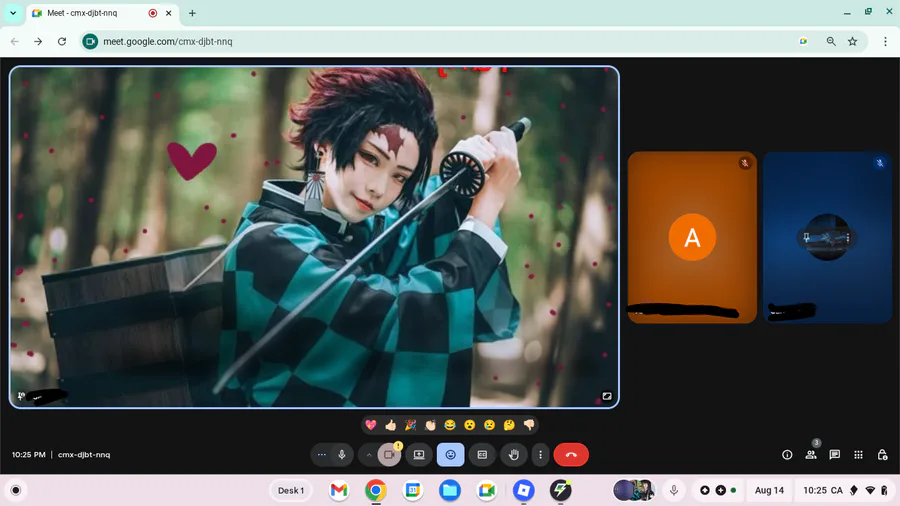Open the ChromeOS launcher button
The width and height of the screenshot is (900, 506).
pos(16,491)
